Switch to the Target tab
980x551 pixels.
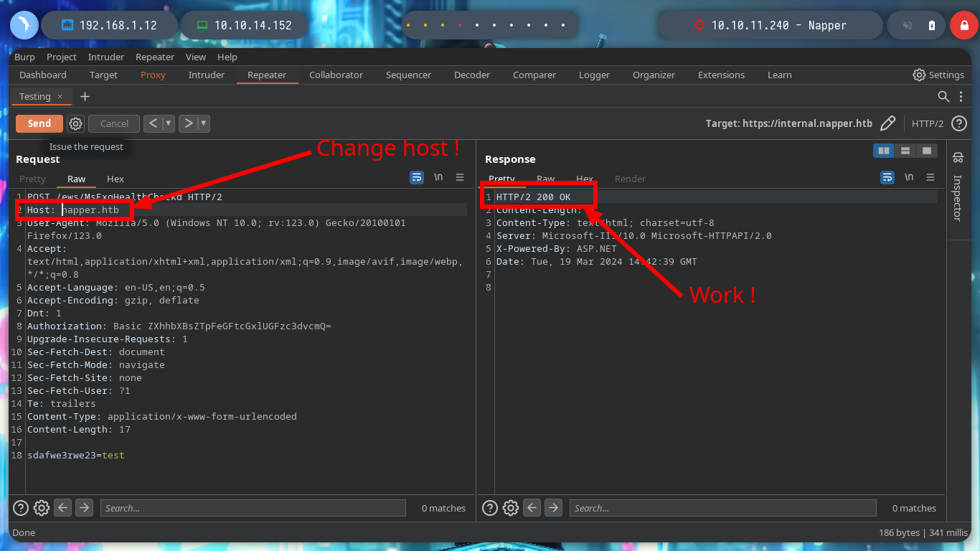pyautogui.click(x=103, y=75)
